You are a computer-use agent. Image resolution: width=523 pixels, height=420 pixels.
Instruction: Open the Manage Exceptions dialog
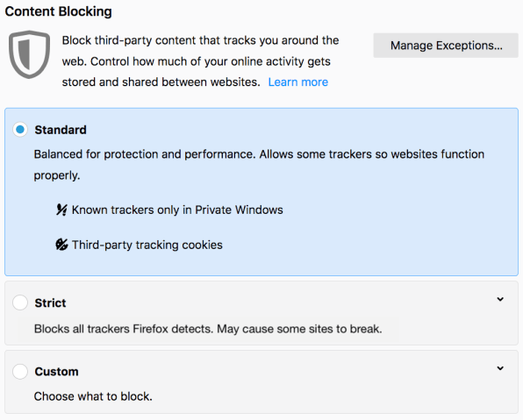[x=446, y=46]
